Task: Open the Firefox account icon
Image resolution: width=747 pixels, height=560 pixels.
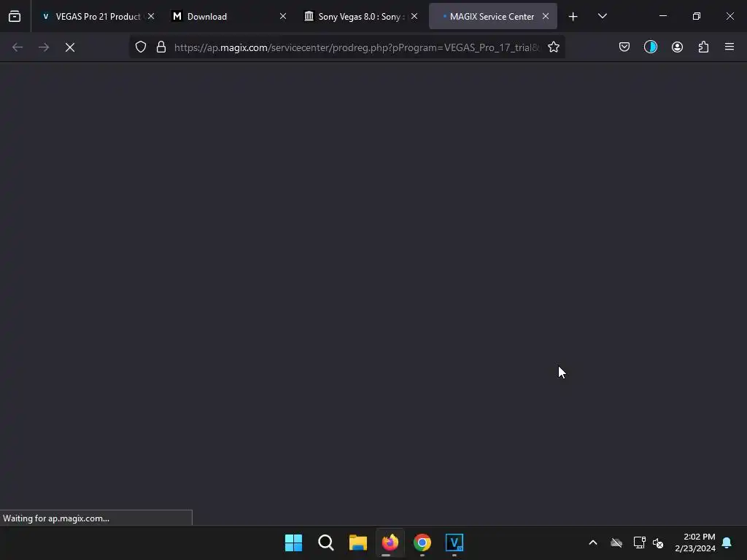Action: (x=677, y=47)
